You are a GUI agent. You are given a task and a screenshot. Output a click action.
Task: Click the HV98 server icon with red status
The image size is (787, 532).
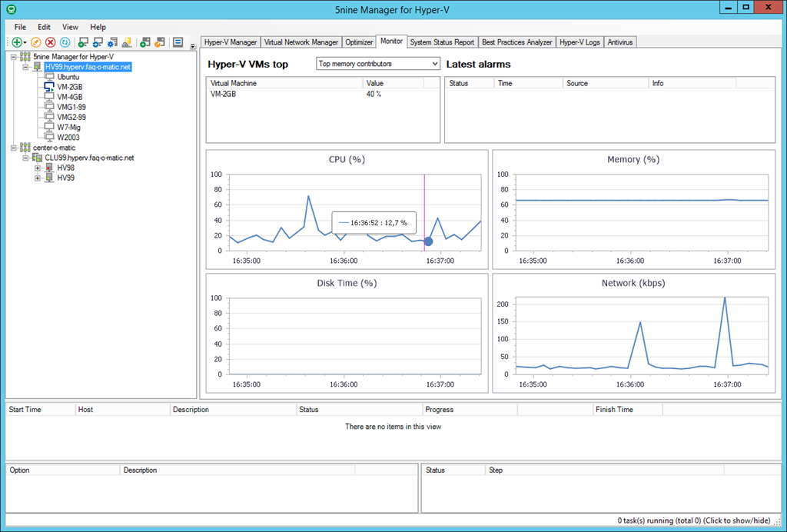(49, 168)
